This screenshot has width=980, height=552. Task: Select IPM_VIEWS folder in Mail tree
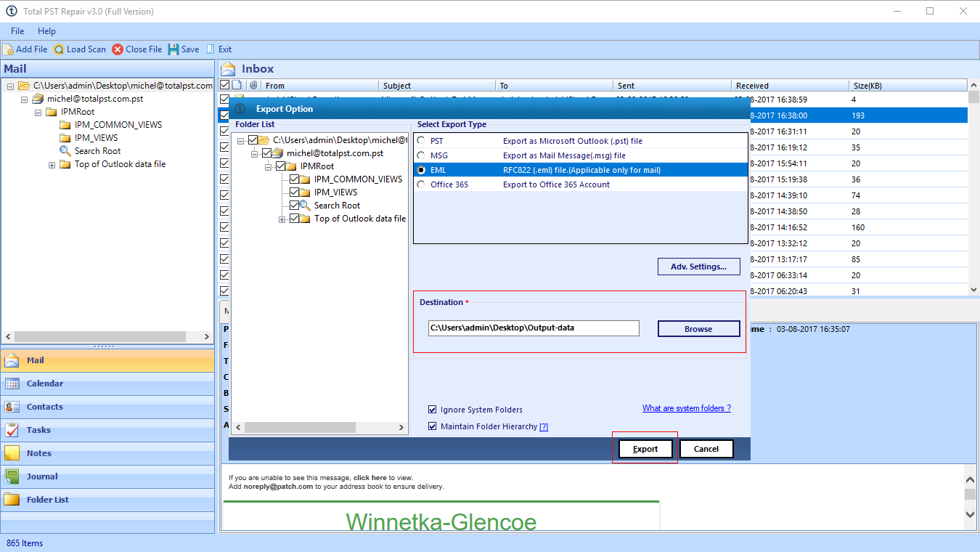[x=96, y=138]
